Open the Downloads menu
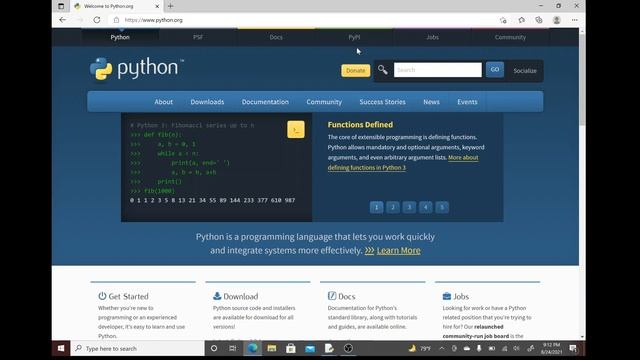The image size is (640, 360). point(207,102)
